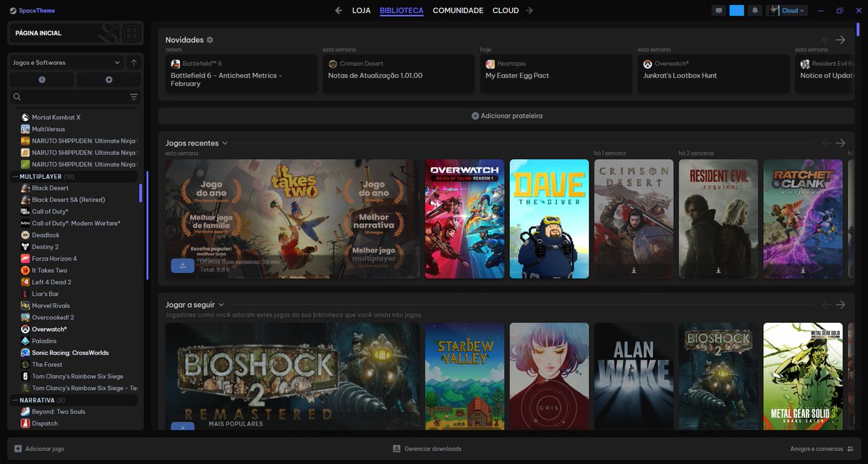Open the My Easter Egg Pact news
This screenshot has width=868, height=464.
(x=556, y=75)
